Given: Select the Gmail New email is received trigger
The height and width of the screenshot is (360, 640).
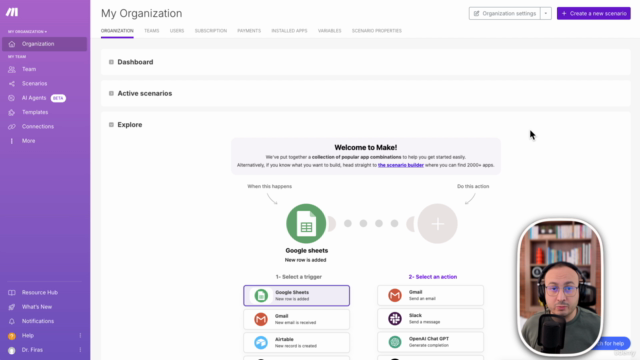Looking at the screenshot, I should [297, 319].
